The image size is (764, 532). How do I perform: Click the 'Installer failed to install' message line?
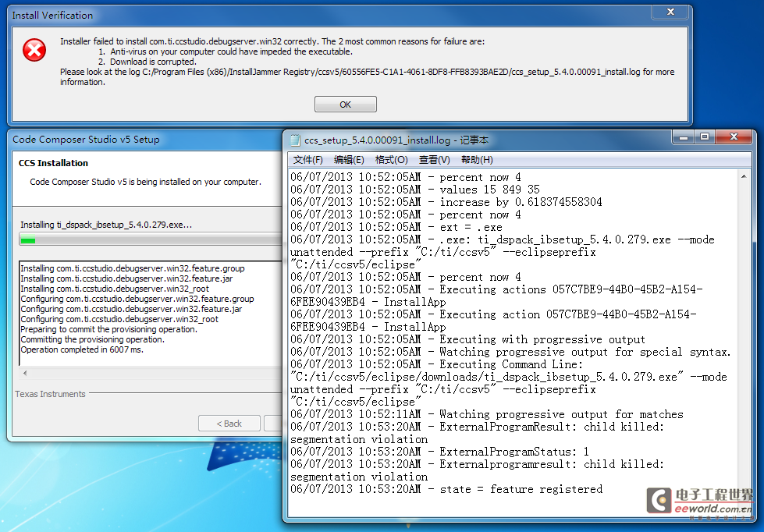point(272,41)
